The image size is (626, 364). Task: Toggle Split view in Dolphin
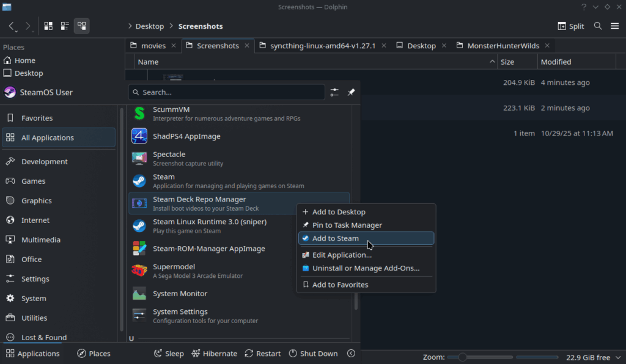570,26
